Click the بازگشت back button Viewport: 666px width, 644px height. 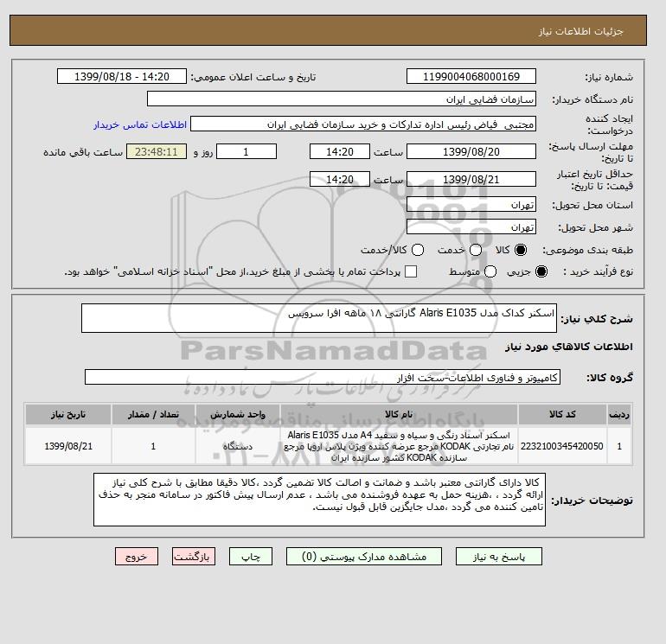click(194, 557)
